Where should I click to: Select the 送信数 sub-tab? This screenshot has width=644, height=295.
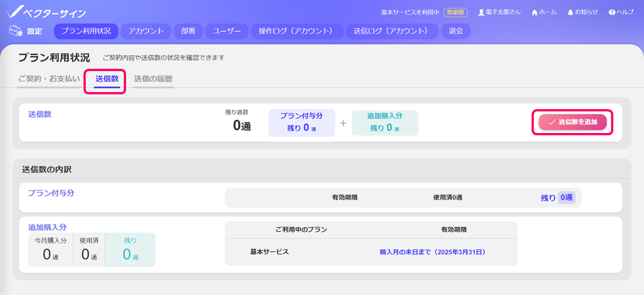coord(107,79)
